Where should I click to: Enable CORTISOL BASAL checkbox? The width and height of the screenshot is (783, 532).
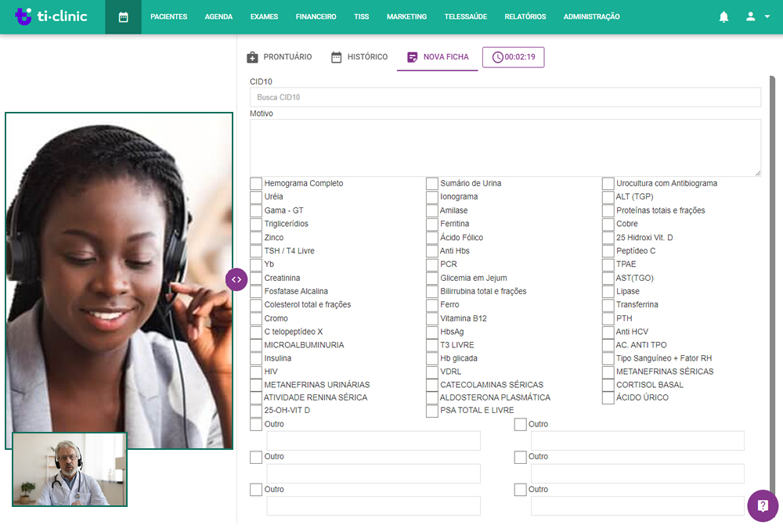(x=608, y=385)
